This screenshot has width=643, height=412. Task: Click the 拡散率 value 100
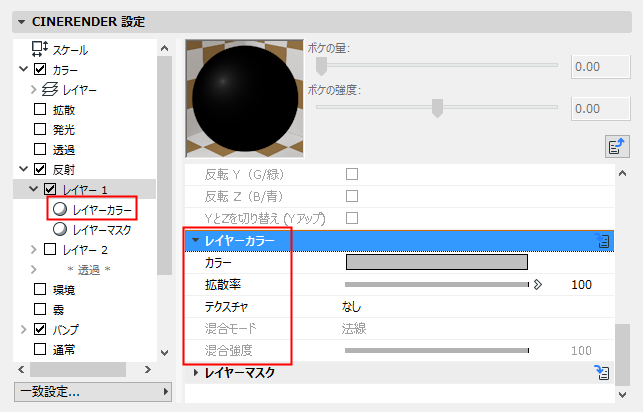(581, 285)
